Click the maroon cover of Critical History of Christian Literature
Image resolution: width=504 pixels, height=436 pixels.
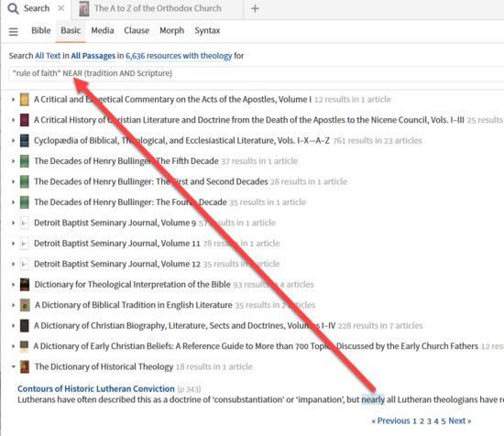25,120
